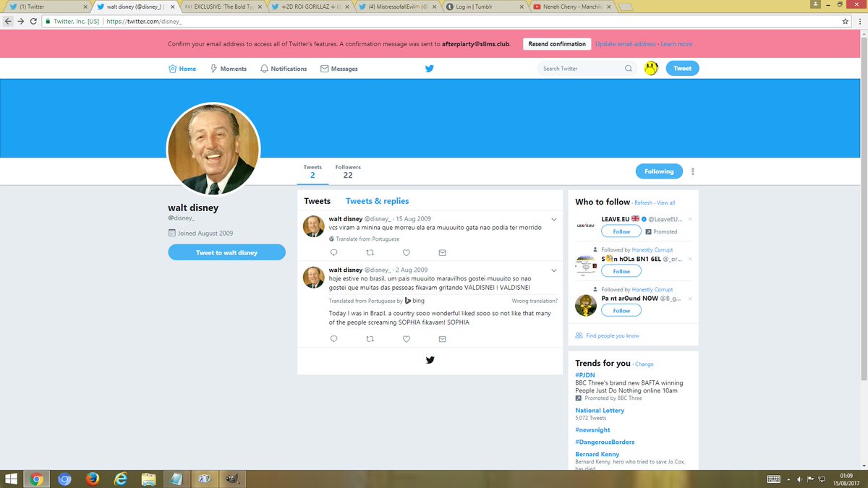The image size is (868, 488).
Task: Click the Twitter bird logo in navigation bar
Action: [429, 69]
